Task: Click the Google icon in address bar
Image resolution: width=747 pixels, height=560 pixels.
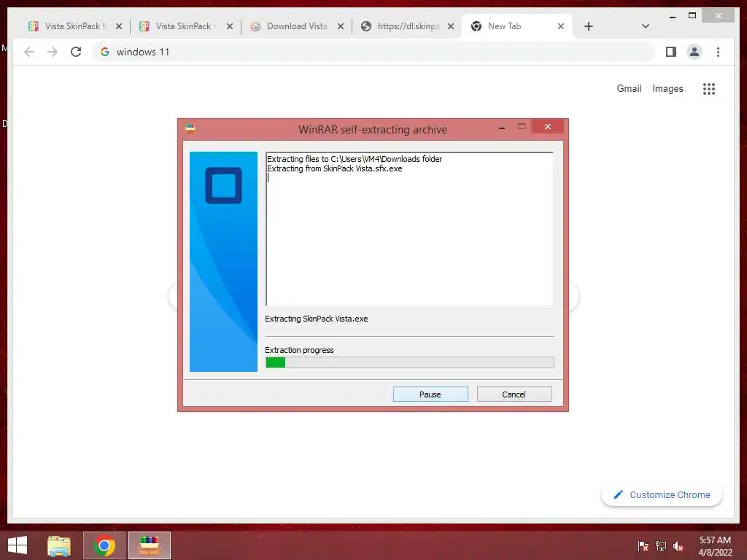Action: (x=105, y=52)
